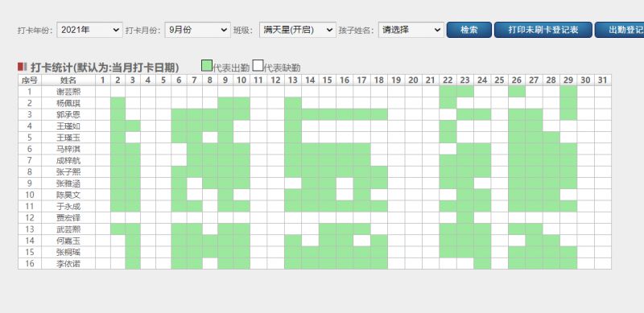Click the name 谢芸熙 in row 1

pos(68,92)
